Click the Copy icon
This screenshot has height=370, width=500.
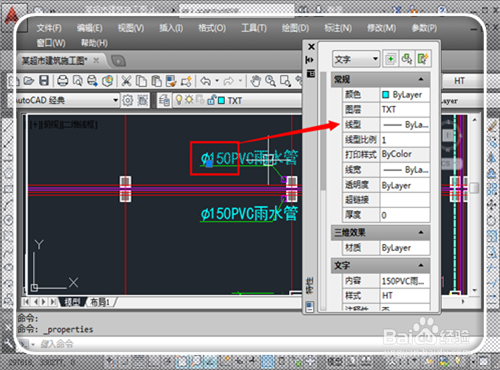(142, 81)
